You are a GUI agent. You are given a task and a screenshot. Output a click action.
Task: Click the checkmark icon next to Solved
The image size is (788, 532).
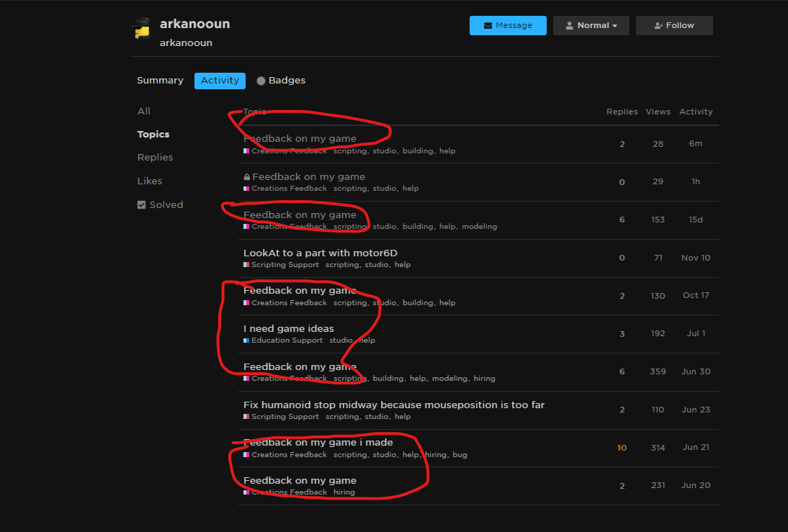(x=141, y=204)
